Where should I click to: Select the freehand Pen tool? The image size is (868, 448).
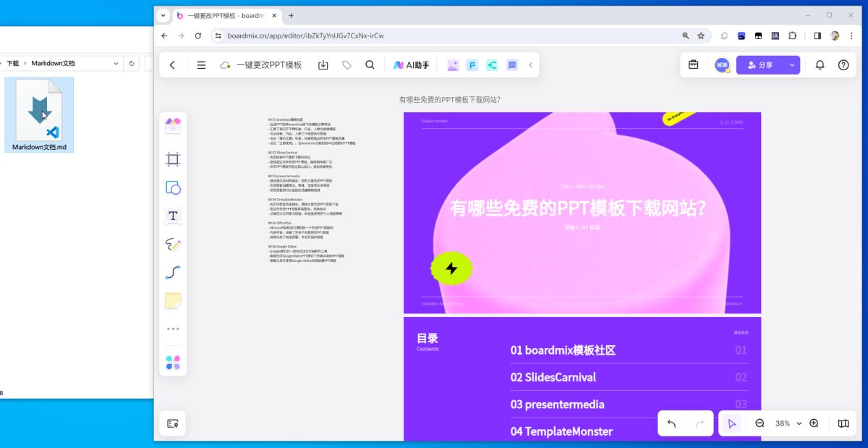[173, 244]
